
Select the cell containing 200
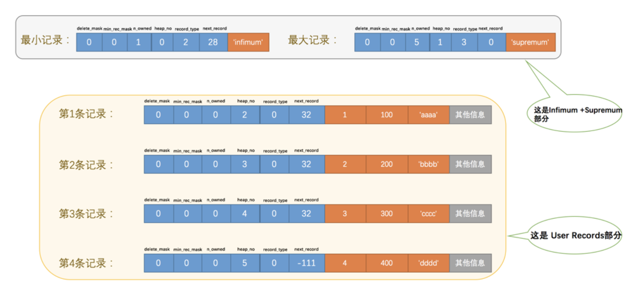[387, 164]
